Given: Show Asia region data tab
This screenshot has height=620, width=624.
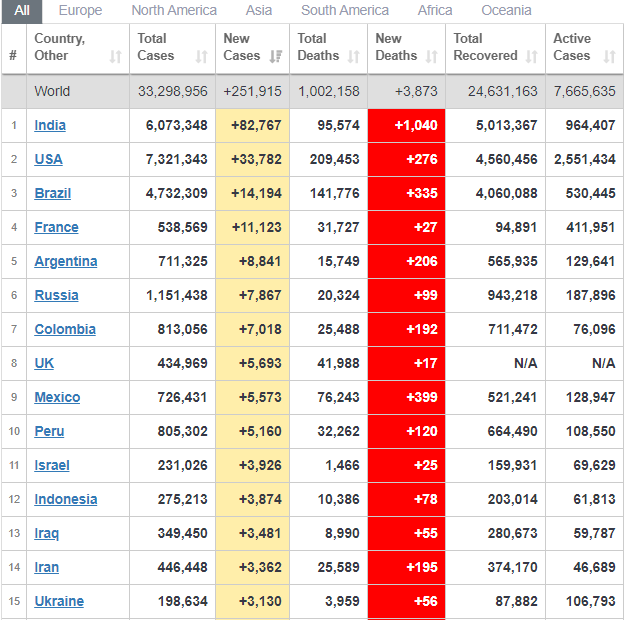Looking at the screenshot, I should [259, 10].
